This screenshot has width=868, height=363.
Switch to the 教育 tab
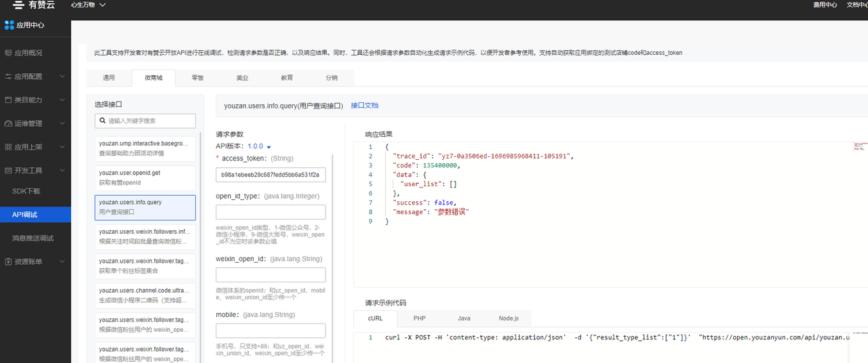[287, 78]
